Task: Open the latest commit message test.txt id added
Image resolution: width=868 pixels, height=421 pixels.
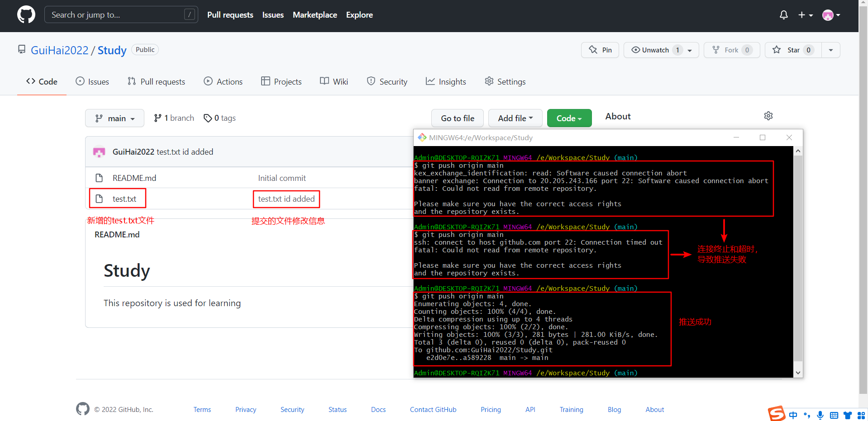Action: [x=185, y=152]
